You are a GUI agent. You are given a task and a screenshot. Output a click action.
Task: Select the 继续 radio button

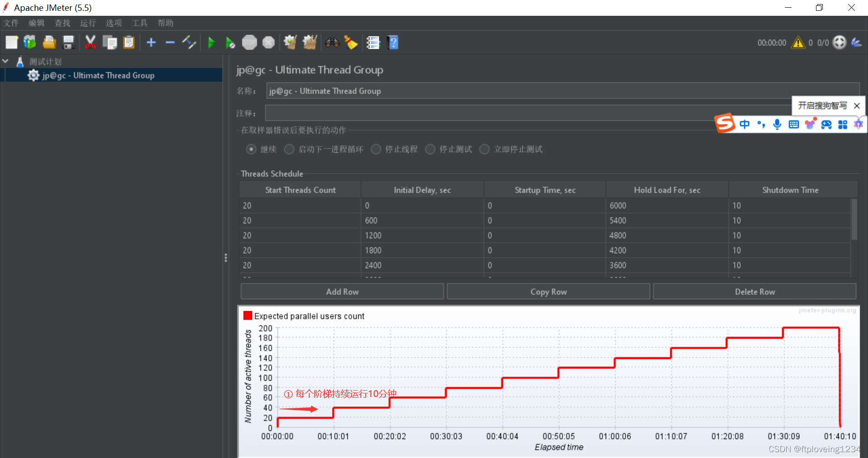click(251, 149)
